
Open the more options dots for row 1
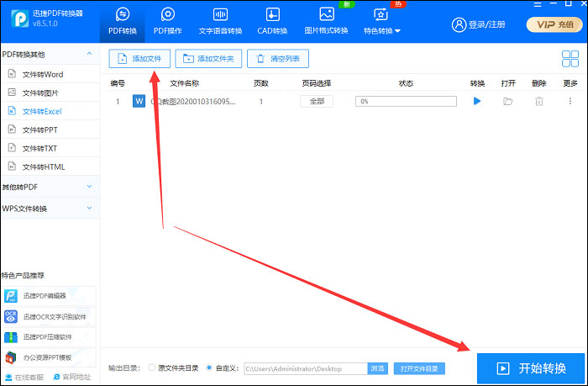(x=570, y=101)
